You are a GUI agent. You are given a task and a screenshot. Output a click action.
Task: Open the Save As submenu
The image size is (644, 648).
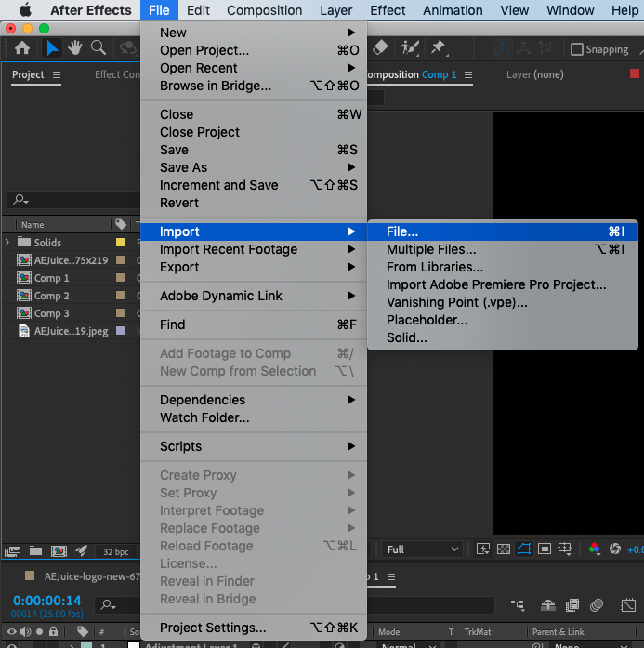[254, 167]
